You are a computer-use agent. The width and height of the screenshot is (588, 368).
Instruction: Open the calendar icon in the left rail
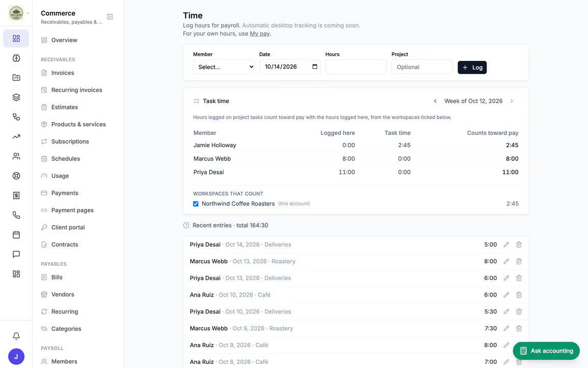[16, 235]
